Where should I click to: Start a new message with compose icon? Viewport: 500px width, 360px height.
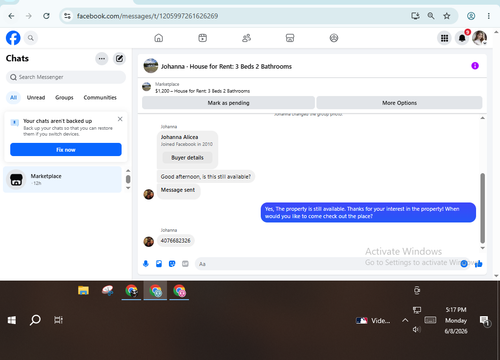point(119,59)
